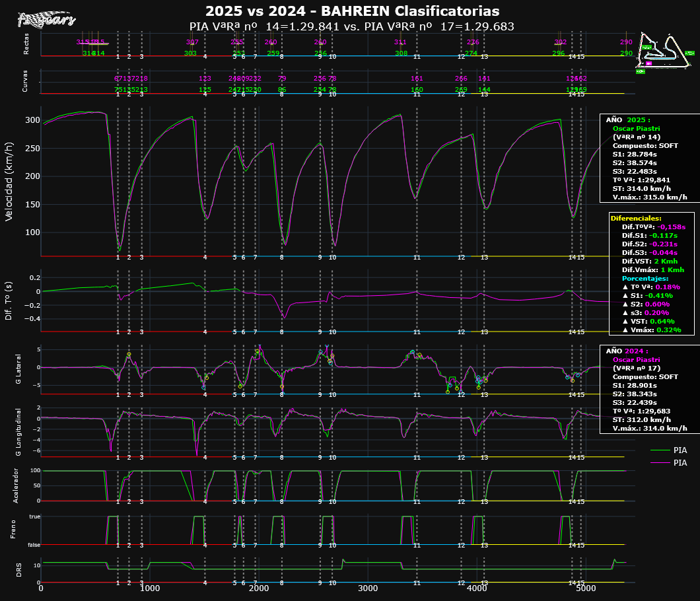Click the '(VªRª nº 17)' lap number text
The image size is (700, 601).
pyautogui.click(x=636, y=369)
